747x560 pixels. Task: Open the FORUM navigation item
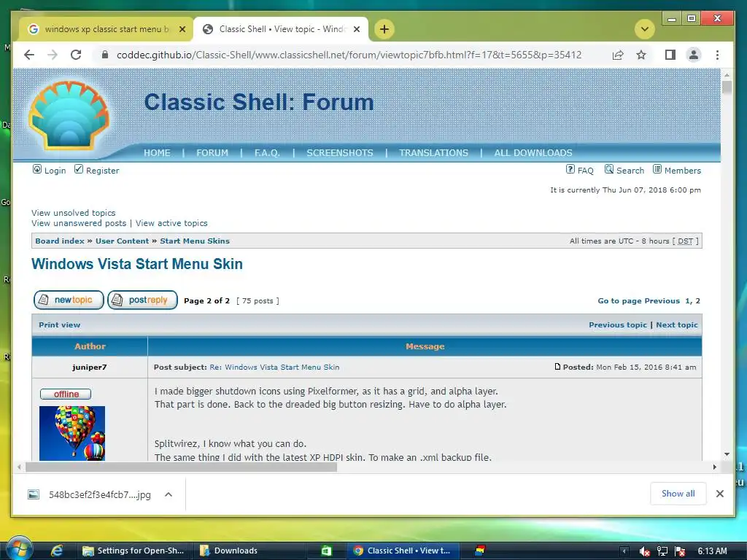pos(212,153)
